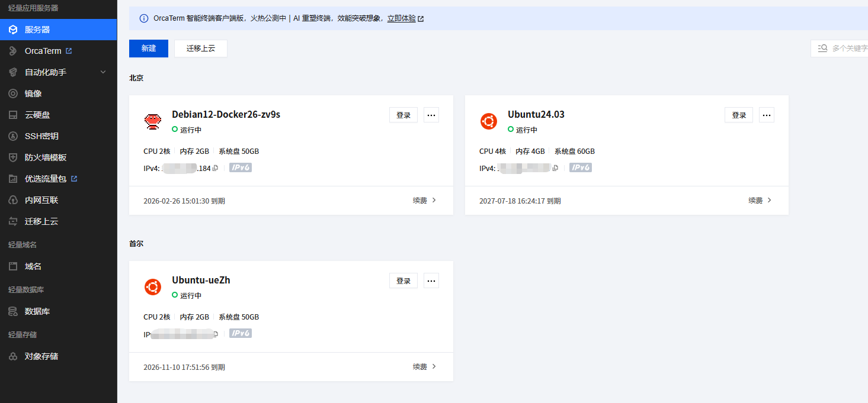Click the Ubuntu24.03 Ubuntu logo
The image size is (868, 403).
coord(488,121)
